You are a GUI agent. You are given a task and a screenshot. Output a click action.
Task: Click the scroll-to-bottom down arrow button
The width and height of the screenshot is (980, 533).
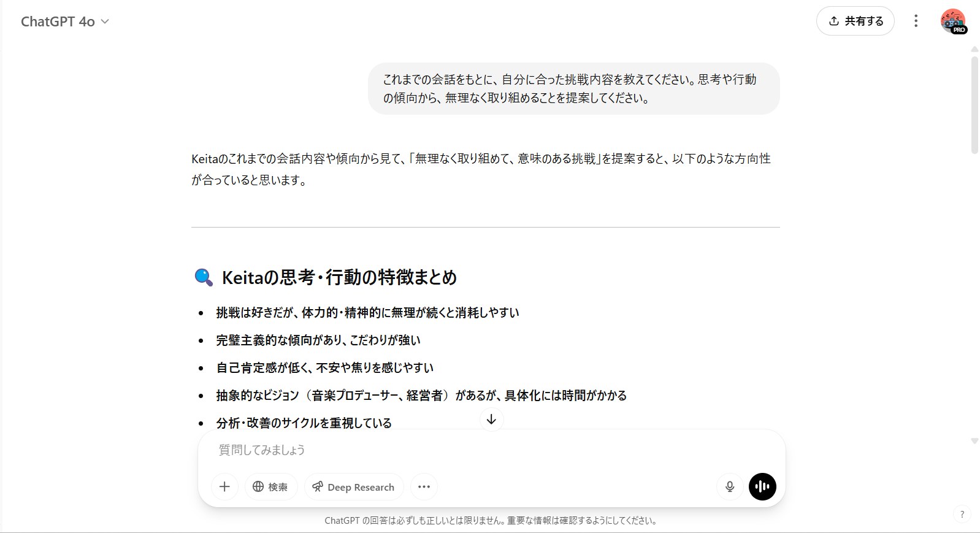[491, 420]
